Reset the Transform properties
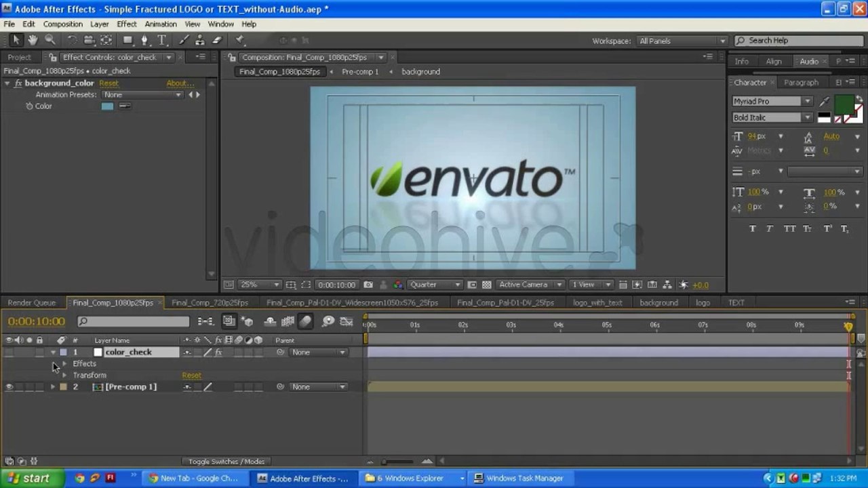 (x=191, y=375)
